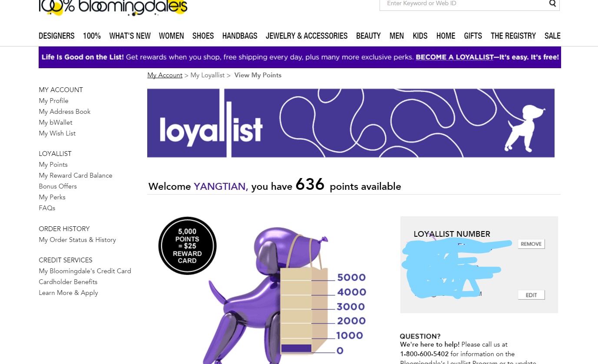The image size is (598, 364).
Task: Click the loyallist logo on purple banner
Action: pyautogui.click(x=211, y=127)
